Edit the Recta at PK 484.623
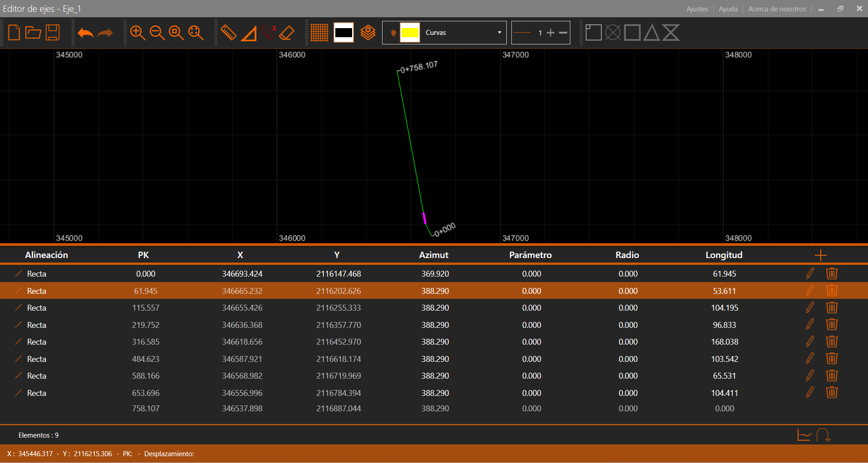The width and height of the screenshot is (868, 463). (810, 358)
